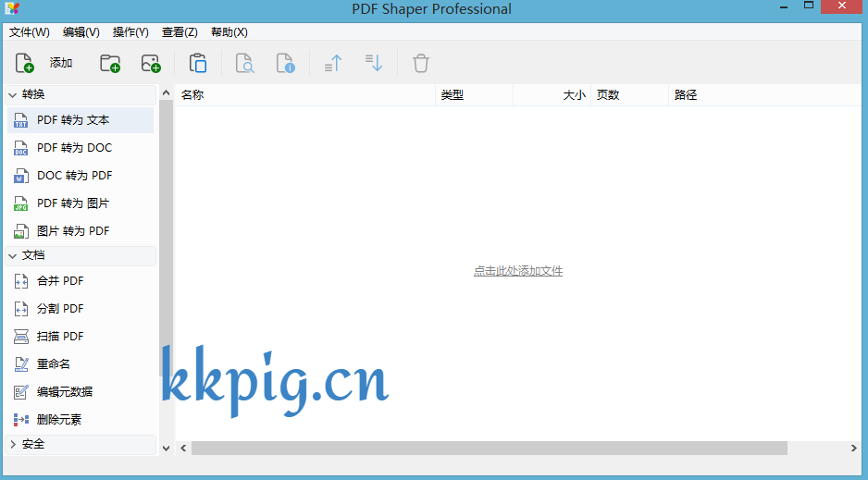Image resolution: width=868 pixels, height=480 pixels.
Task: Select DOC 转为 PDF tool
Action: click(x=81, y=176)
